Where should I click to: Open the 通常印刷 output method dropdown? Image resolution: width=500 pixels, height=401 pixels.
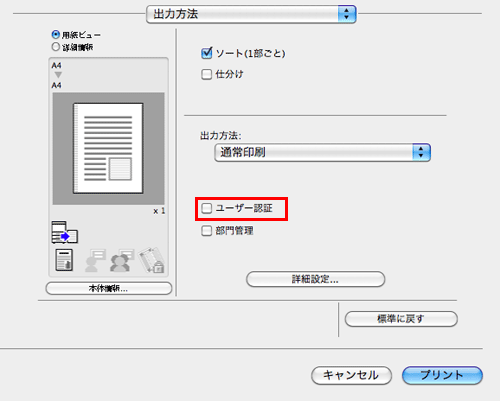click(x=323, y=153)
